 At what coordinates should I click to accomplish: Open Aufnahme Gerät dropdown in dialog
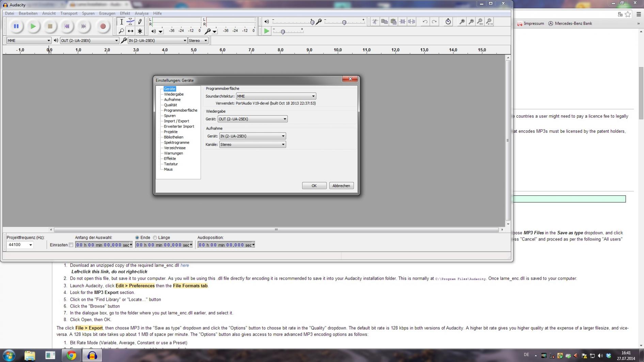[252, 136]
